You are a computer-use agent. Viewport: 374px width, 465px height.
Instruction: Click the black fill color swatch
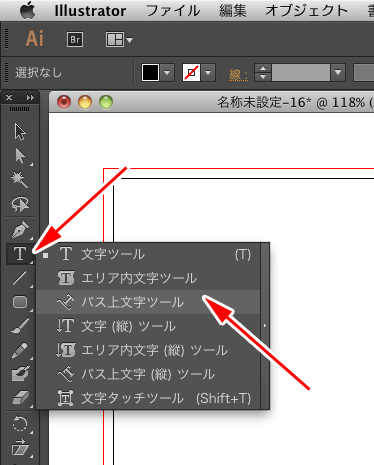click(150, 72)
